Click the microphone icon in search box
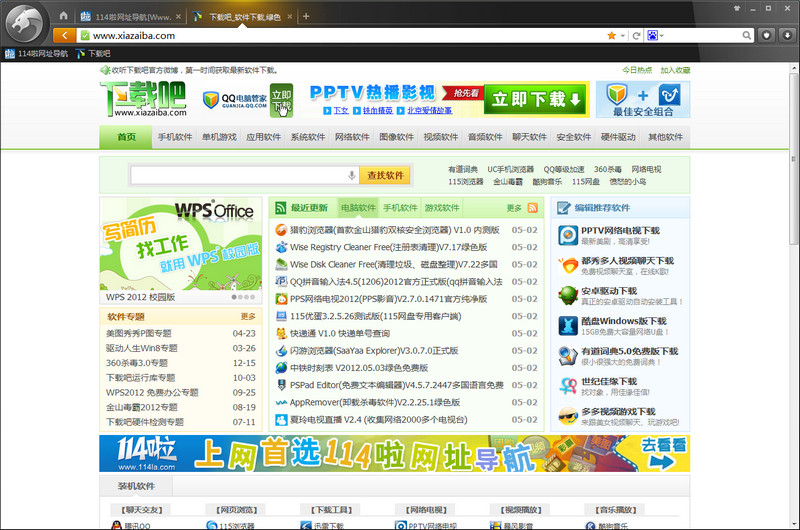 pos(352,175)
